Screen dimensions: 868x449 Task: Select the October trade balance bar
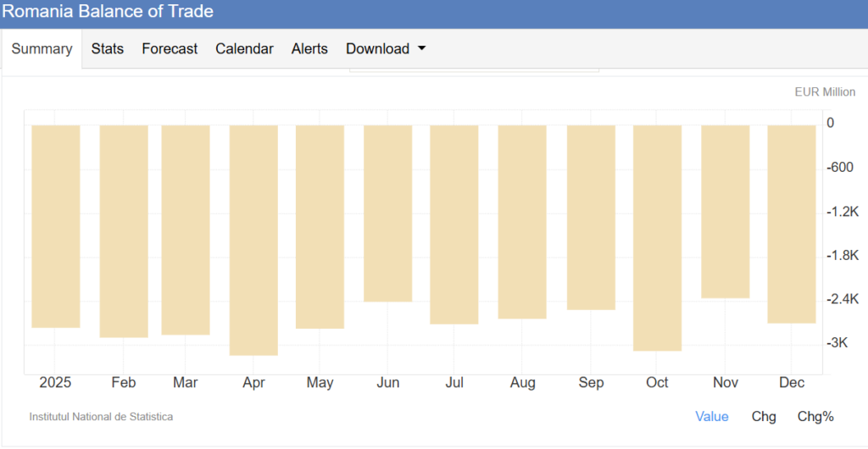point(657,237)
